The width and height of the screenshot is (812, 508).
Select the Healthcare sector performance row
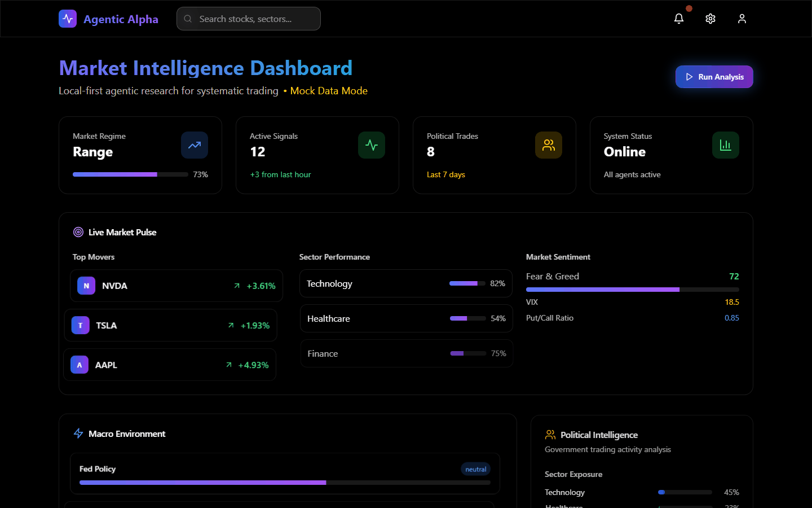tap(407, 318)
